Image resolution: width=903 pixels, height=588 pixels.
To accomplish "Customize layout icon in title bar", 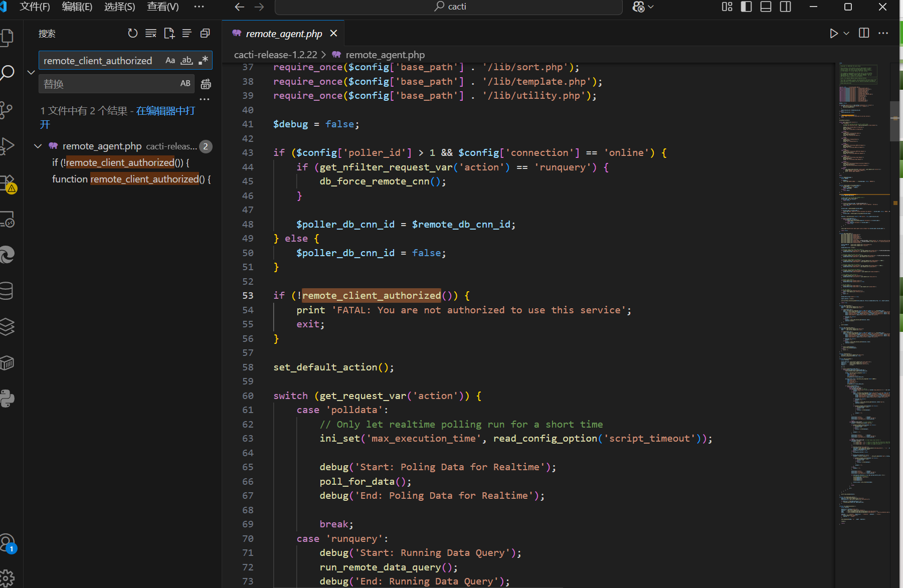I will coord(727,7).
